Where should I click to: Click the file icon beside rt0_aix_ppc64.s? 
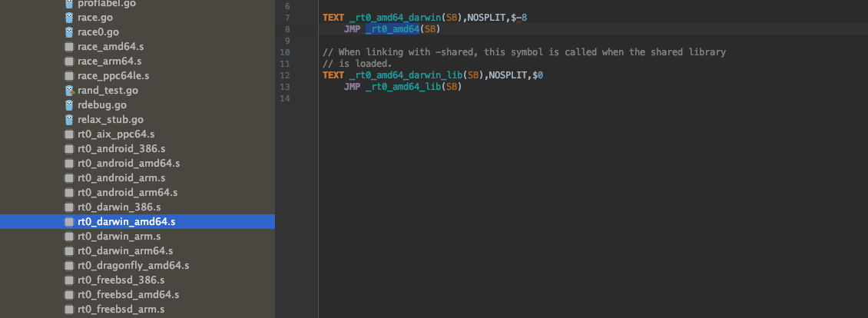coord(69,134)
